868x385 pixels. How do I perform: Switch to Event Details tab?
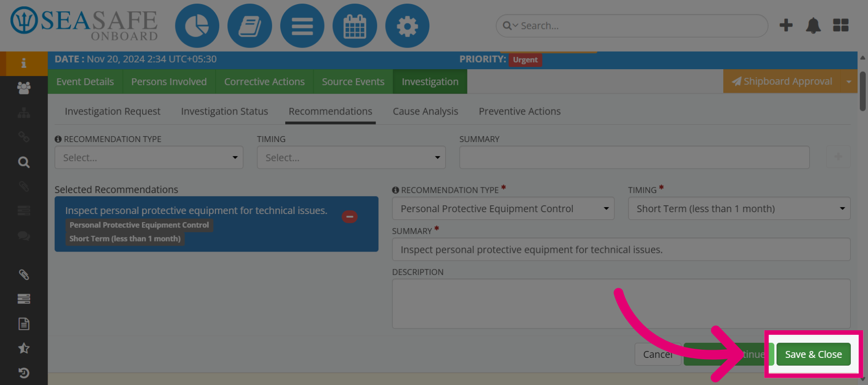85,81
